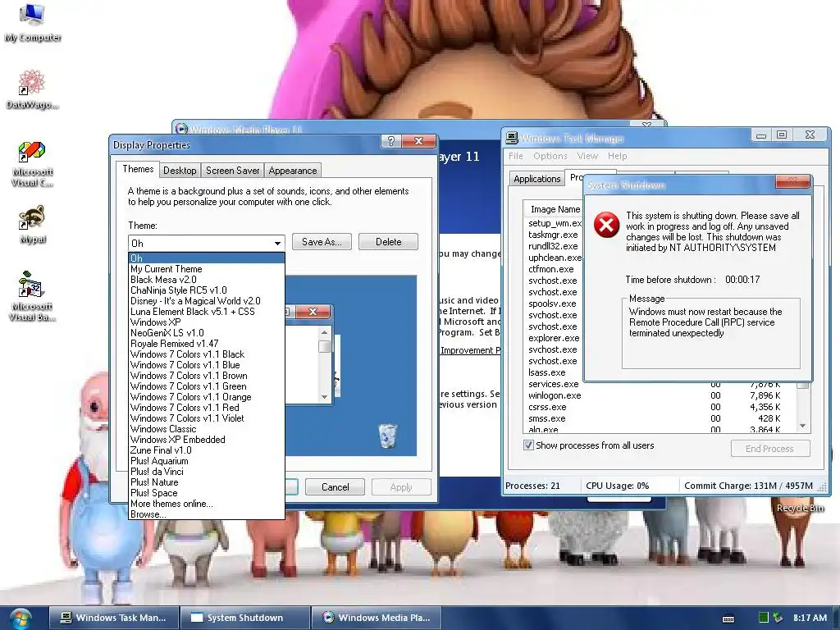840x630 pixels.
Task: Click the Save As... button
Action: point(322,242)
